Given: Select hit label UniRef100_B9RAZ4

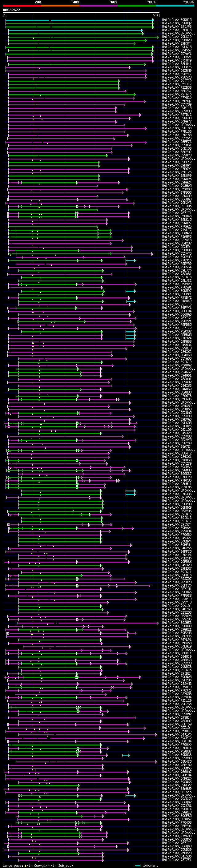Looking at the screenshot, I should [x=177, y=182].
